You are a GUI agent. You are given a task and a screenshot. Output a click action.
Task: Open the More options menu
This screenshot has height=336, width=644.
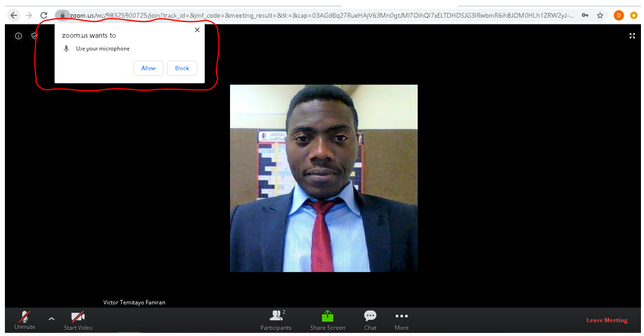click(401, 316)
